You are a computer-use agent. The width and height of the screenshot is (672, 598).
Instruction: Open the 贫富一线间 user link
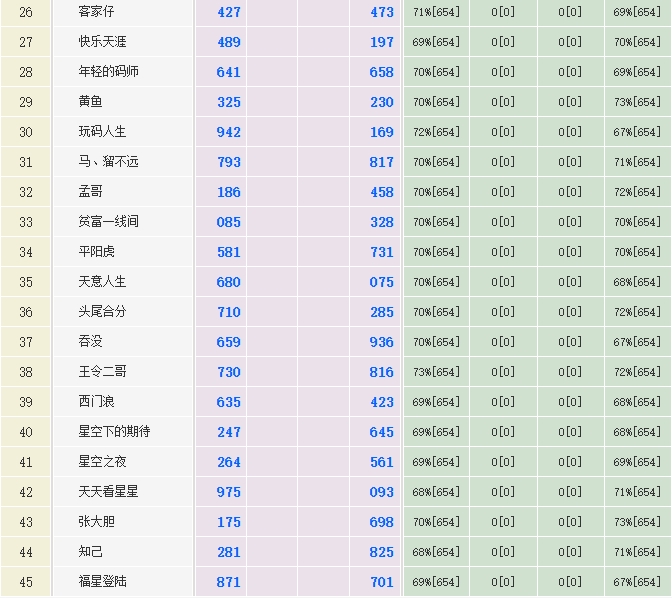pos(108,222)
